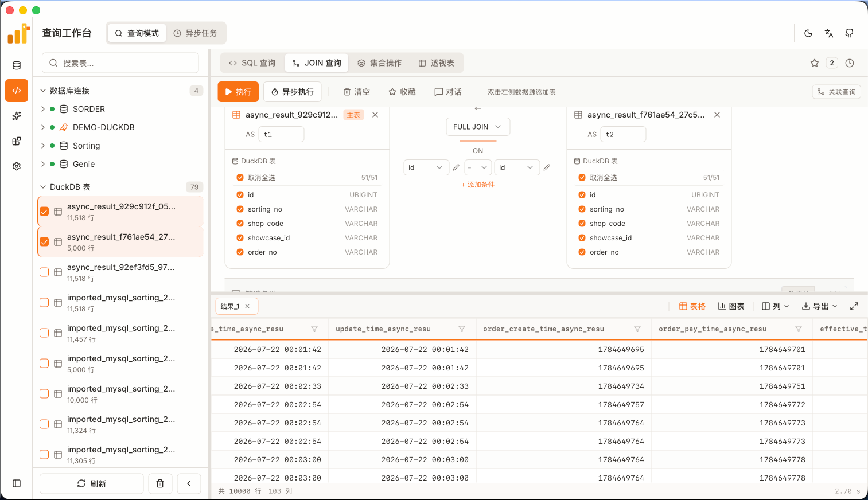The width and height of the screenshot is (868, 500).
Task: Switch to 集合操作 tab
Action: [x=380, y=63]
